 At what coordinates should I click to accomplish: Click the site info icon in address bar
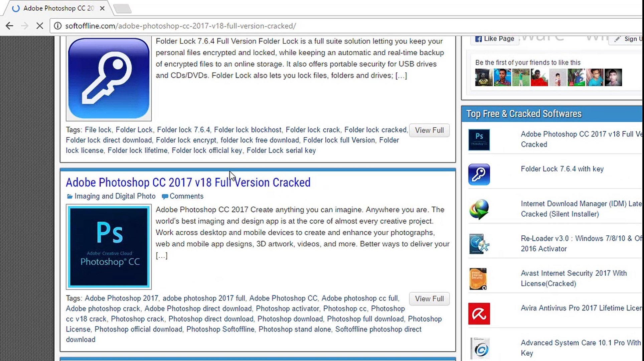pos(58,26)
